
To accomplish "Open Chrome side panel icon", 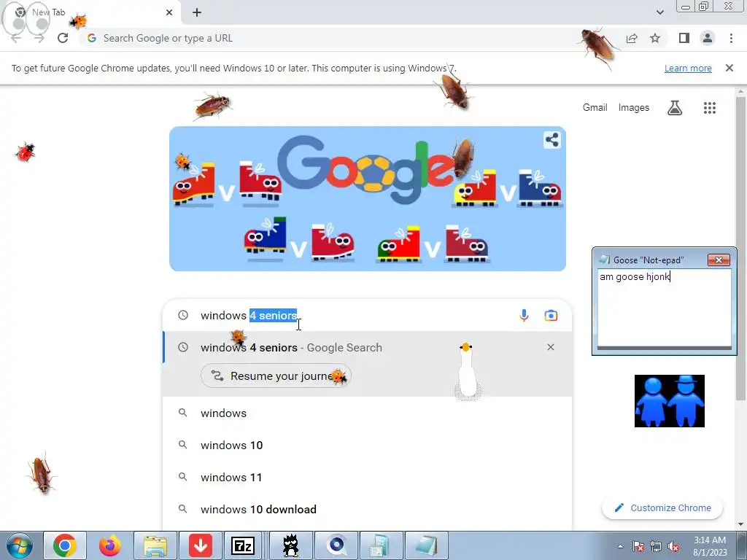I will pyautogui.click(x=684, y=38).
